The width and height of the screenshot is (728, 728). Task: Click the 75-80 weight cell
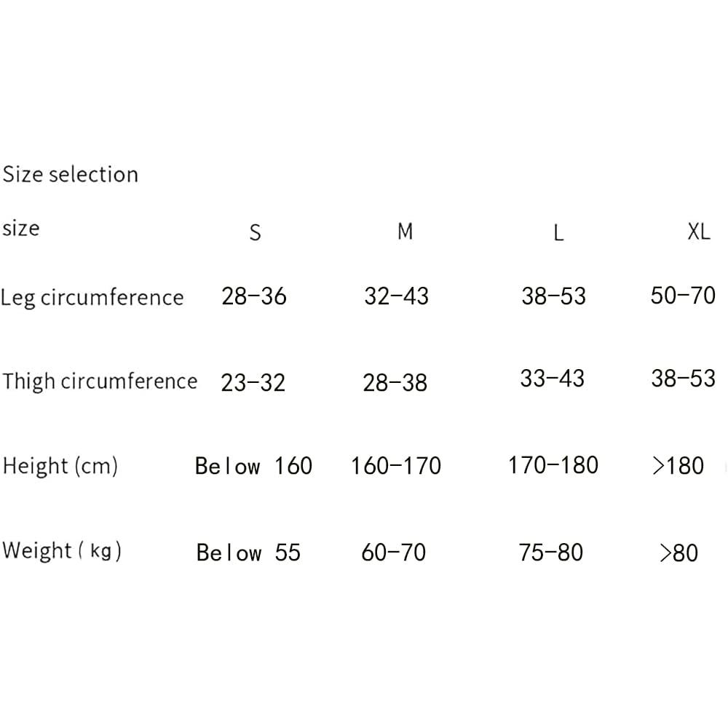click(x=550, y=553)
